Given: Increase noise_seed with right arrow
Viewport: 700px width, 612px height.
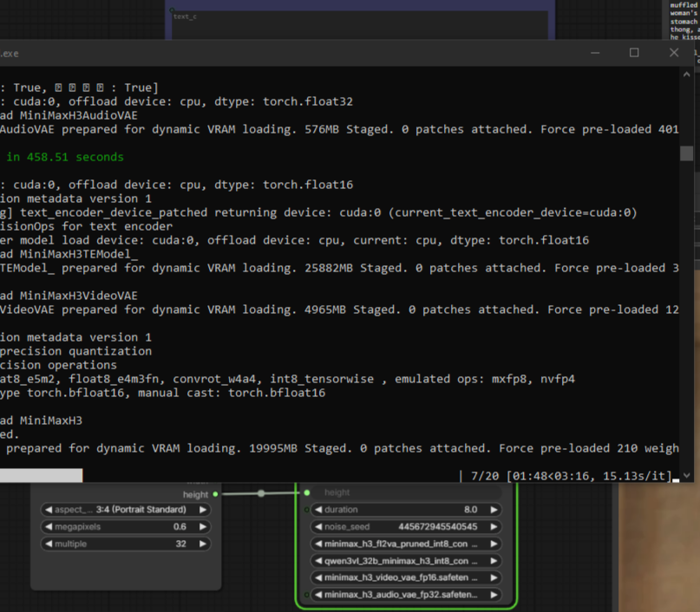Looking at the screenshot, I should point(494,527).
